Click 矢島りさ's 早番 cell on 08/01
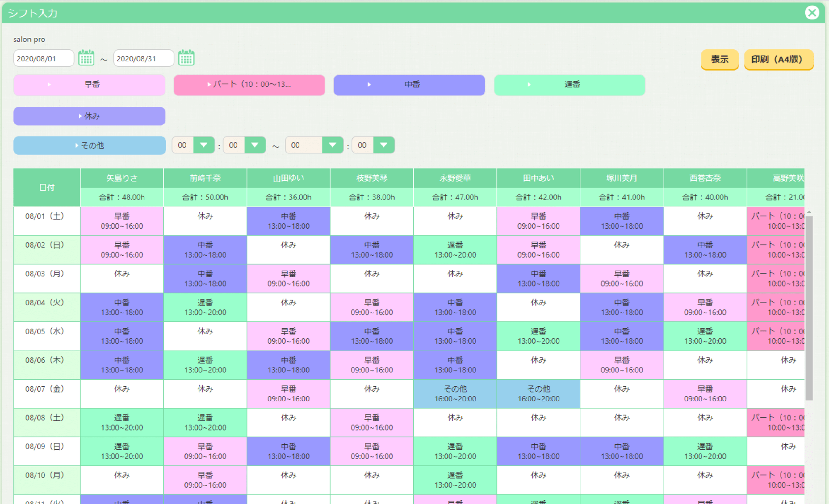The width and height of the screenshot is (829, 504). [x=122, y=221]
